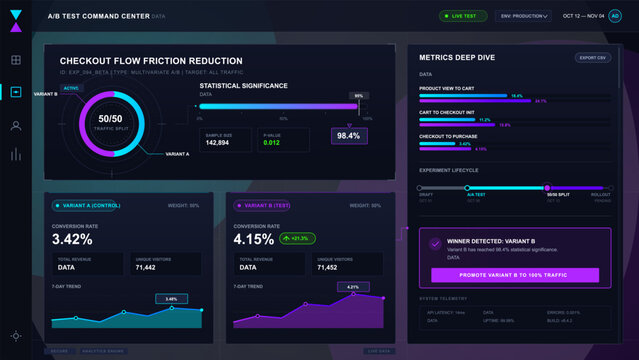Click the 95% threshold marker
This screenshot has height=360, width=639.
[x=359, y=96]
